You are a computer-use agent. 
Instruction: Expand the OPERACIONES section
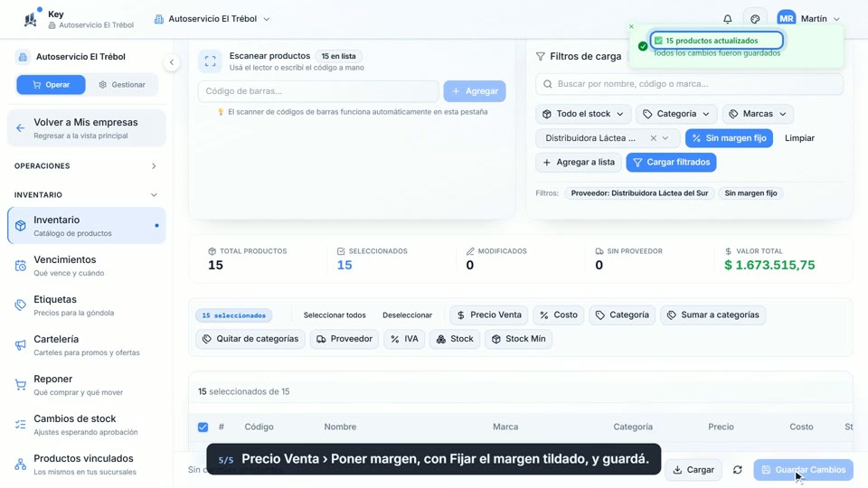(x=87, y=166)
